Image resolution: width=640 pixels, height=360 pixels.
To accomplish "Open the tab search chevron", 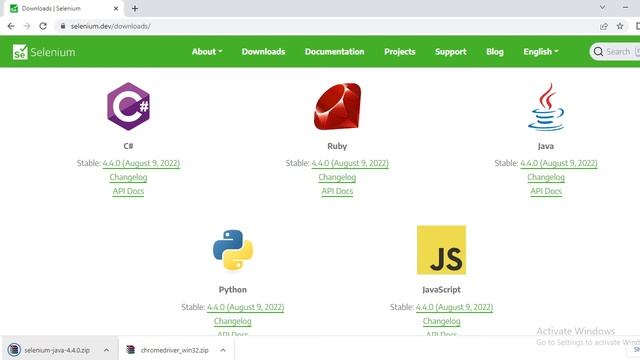I will [x=602, y=7].
